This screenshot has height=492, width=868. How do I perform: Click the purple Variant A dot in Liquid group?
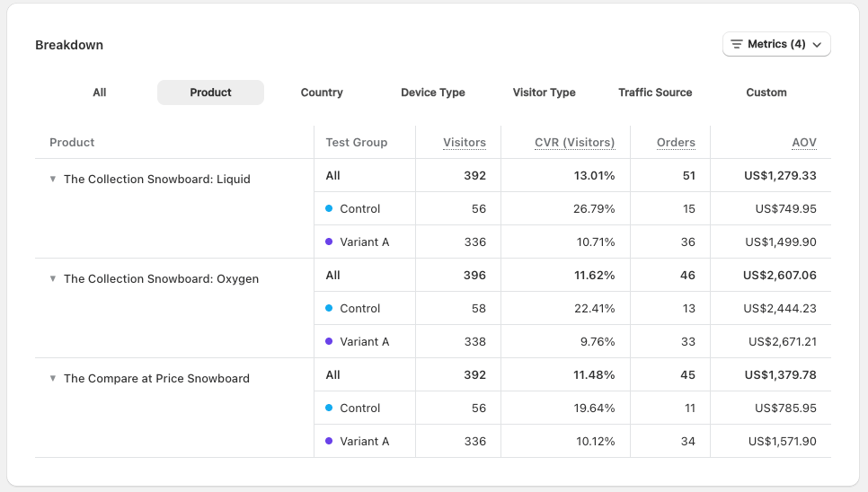329,242
